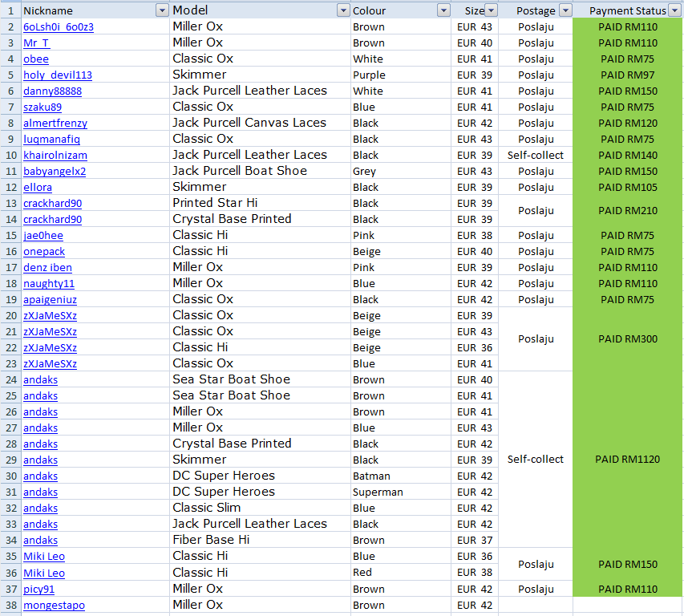Open the picy91 hyperlink
The width and height of the screenshot is (684, 616).
pos(38,590)
